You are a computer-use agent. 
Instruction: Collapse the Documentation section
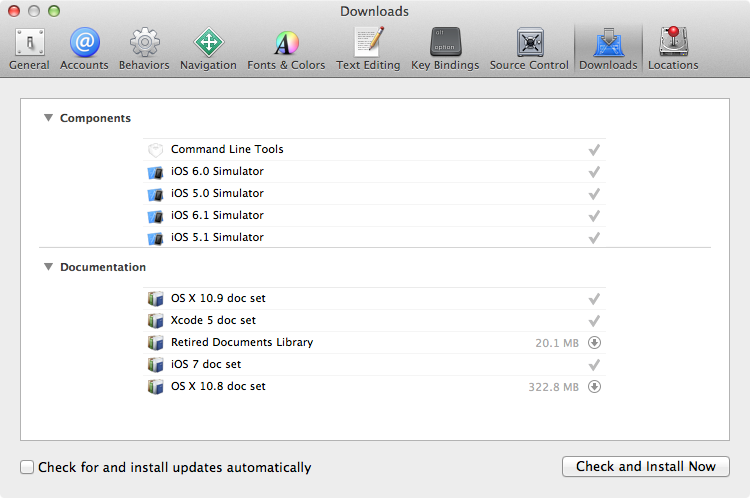pos(48,266)
